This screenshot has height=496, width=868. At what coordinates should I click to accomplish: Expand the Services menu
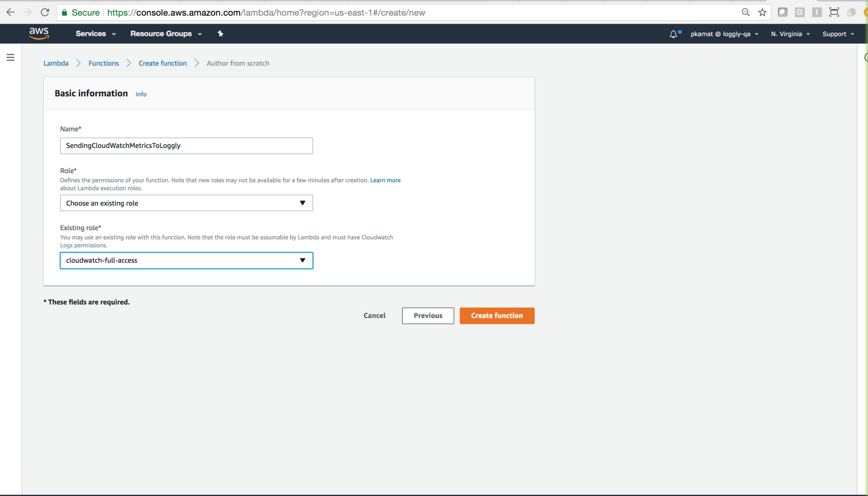coord(95,33)
